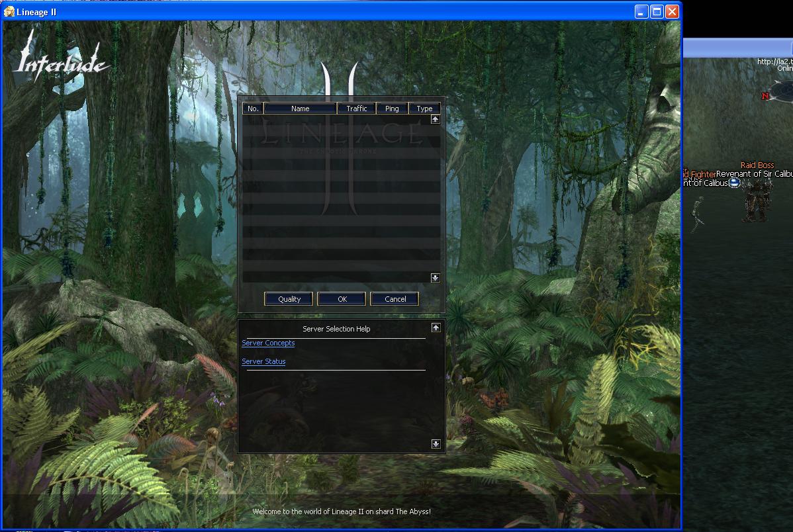Click server list scroll-down arrow
The image size is (793, 532).
(x=436, y=278)
